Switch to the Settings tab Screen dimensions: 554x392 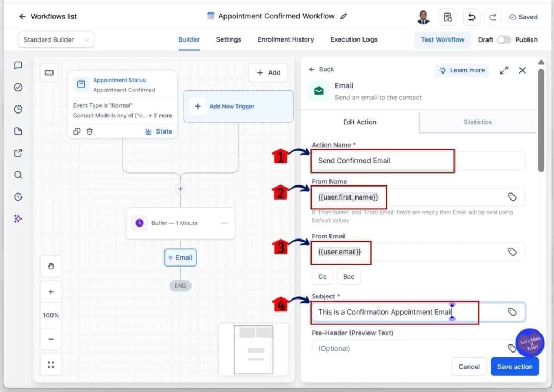coord(229,39)
